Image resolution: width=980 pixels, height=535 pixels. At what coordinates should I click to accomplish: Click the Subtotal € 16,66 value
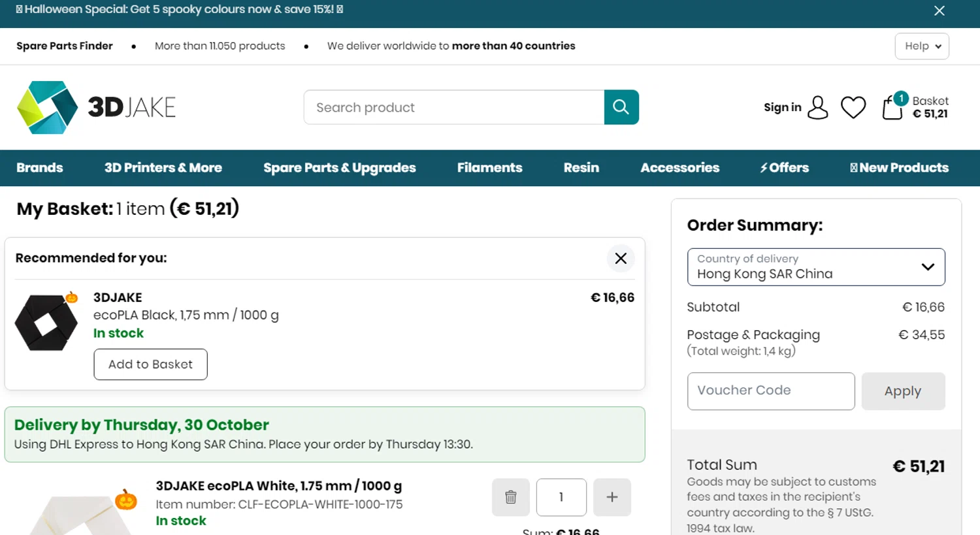point(923,307)
